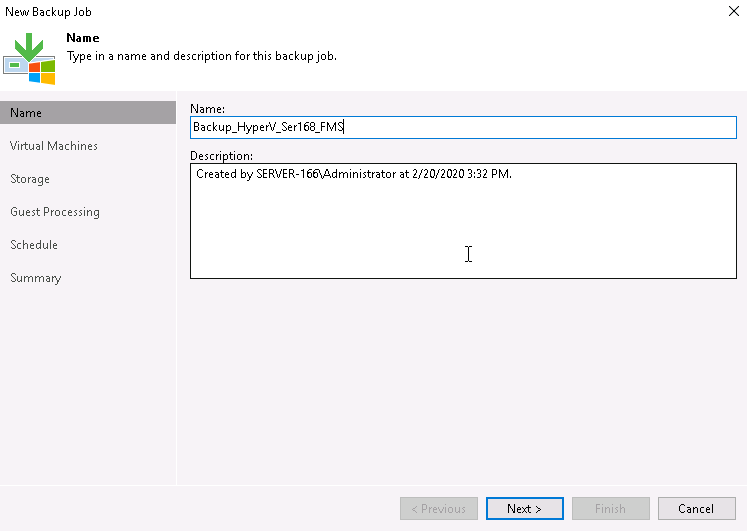Click the "Description:" field label
The height and width of the screenshot is (531, 747).
tap(221, 156)
